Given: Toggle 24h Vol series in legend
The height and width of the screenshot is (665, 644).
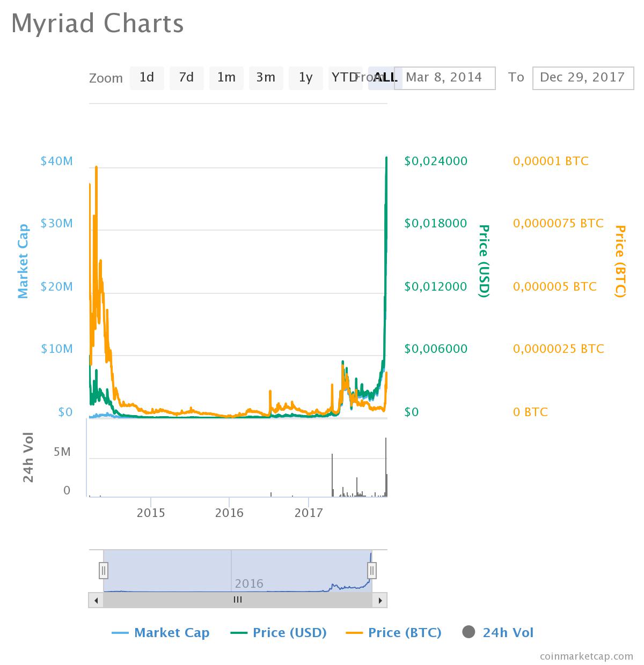Looking at the screenshot, I should pyautogui.click(x=497, y=633).
